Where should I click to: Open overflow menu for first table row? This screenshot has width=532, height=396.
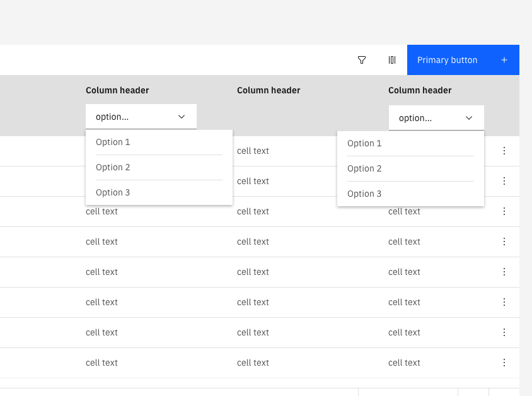click(x=504, y=151)
